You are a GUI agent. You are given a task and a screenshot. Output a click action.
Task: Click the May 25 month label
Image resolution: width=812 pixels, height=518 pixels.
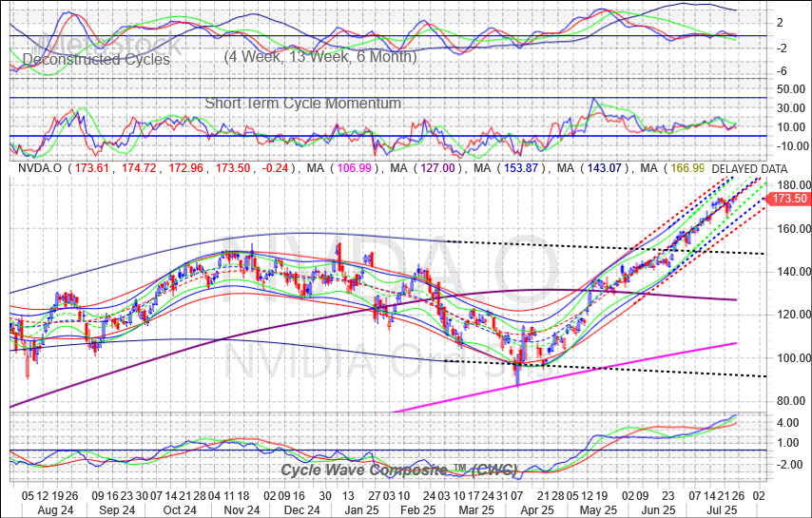coord(598,509)
